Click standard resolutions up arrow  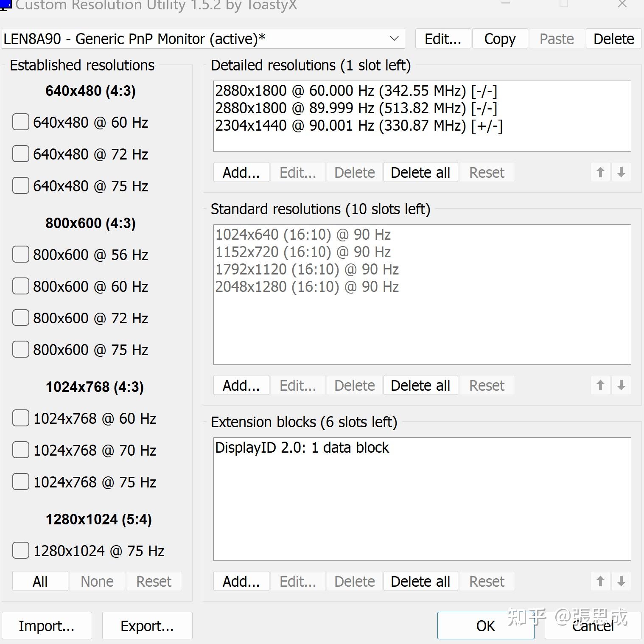click(x=600, y=385)
